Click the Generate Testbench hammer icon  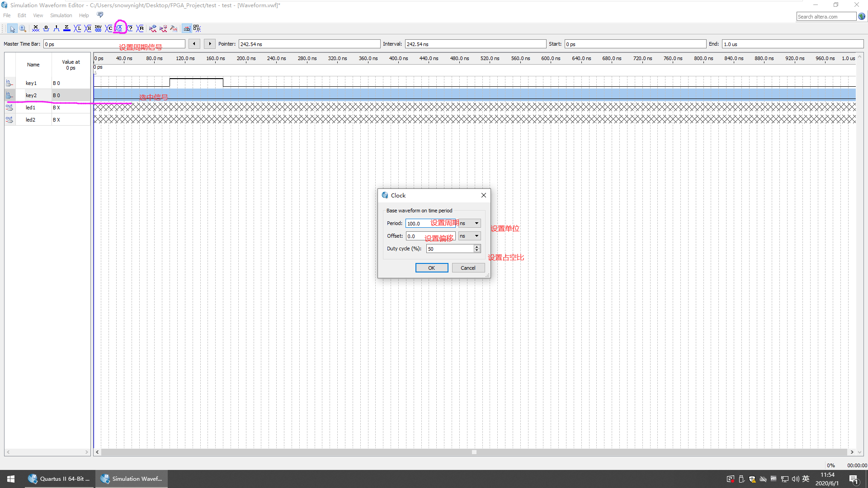[174, 28]
